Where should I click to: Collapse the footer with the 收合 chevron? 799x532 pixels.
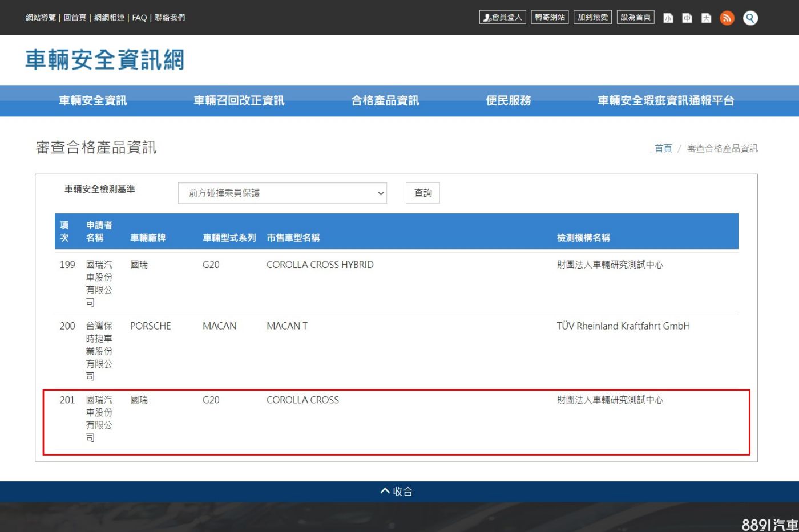(397, 491)
